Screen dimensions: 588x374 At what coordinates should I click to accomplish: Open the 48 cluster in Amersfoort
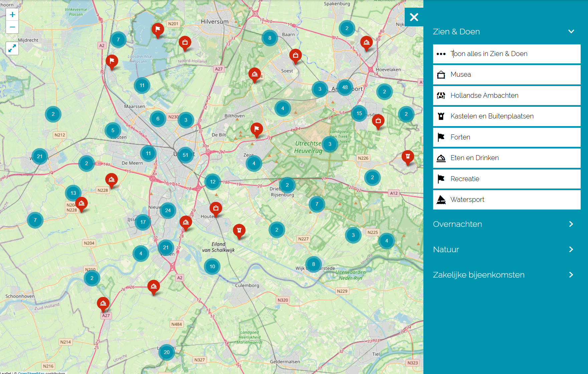pyautogui.click(x=345, y=87)
